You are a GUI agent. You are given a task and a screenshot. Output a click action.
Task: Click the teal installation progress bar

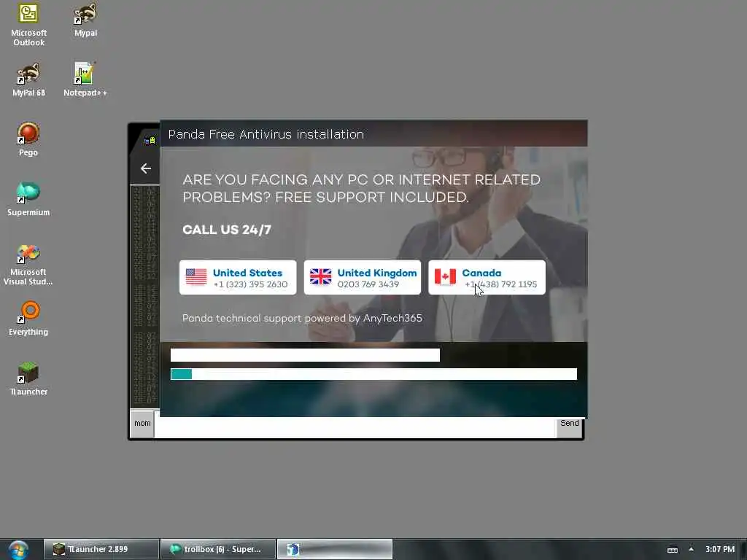click(x=373, y=374)
